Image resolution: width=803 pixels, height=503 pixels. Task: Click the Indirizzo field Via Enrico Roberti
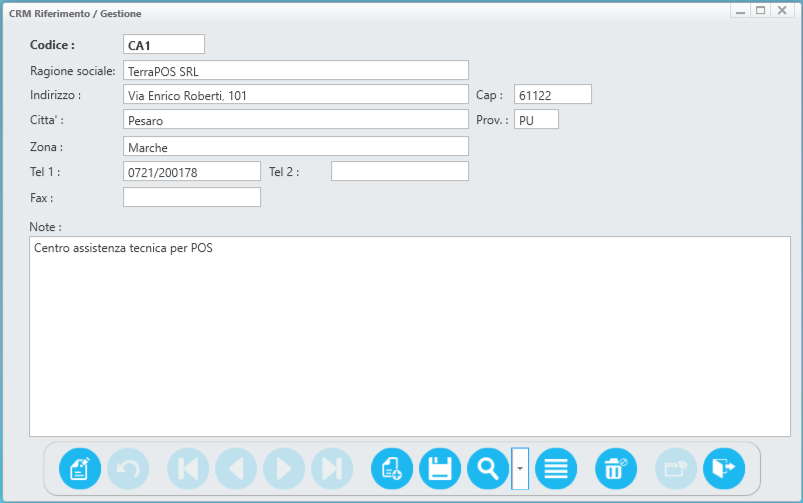pyautogui.click(x=296, y=94)
